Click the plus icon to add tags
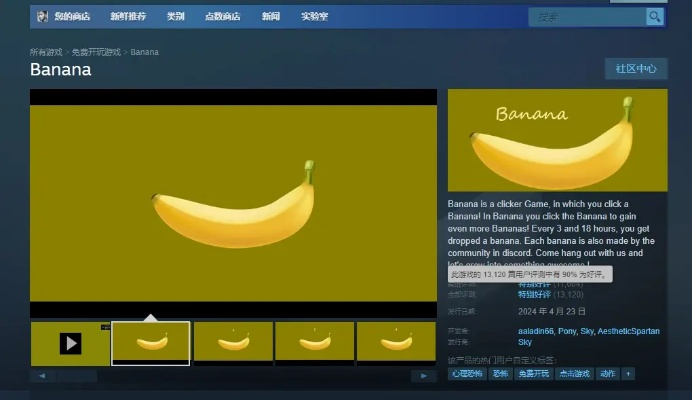The width and height of the screenshot is (692, 400). coord(628,373)
